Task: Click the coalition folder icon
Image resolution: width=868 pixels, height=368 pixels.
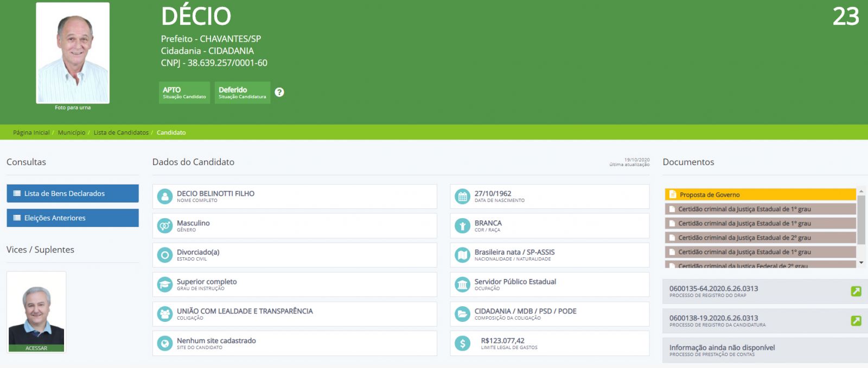Action: click(462, 314)
